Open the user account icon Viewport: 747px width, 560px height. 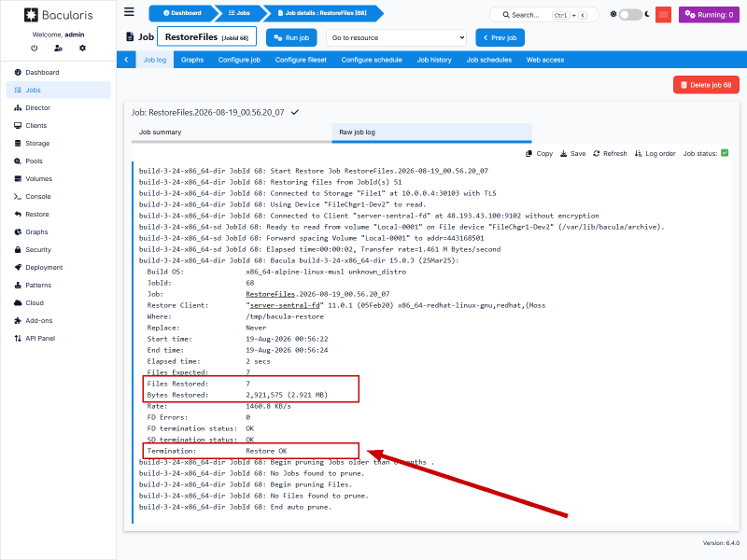58,49
